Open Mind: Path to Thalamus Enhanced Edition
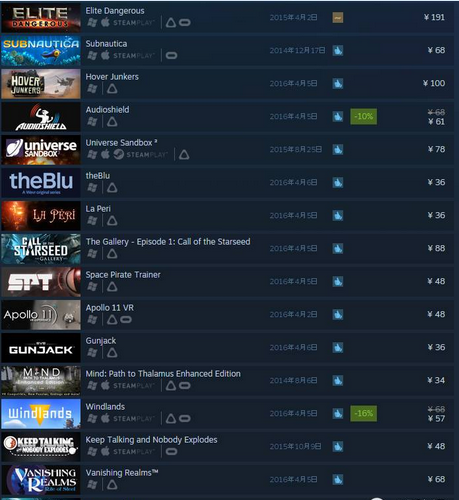This screenshot has width=459, height=500. (163, 374)
